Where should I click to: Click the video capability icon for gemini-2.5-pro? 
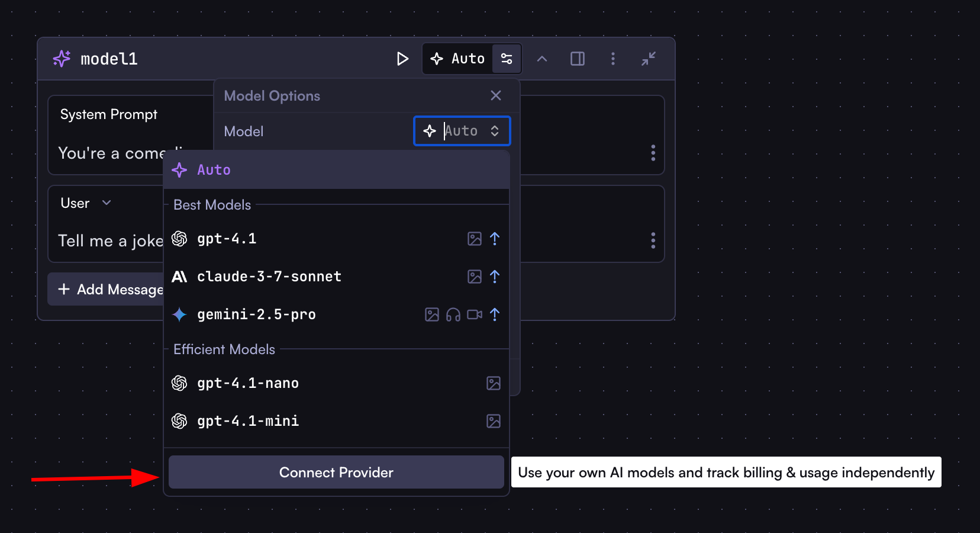[x=474, y=314]
